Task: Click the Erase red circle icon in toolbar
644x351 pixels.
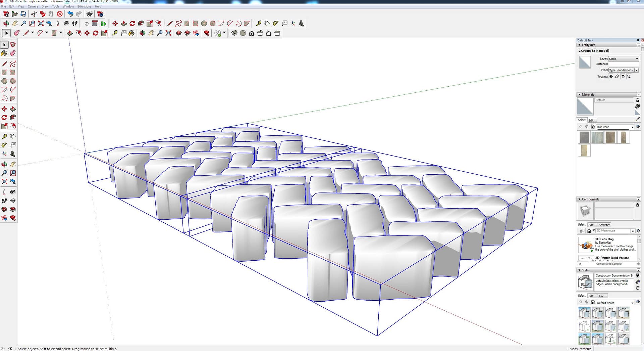Action: click(60, 14)
